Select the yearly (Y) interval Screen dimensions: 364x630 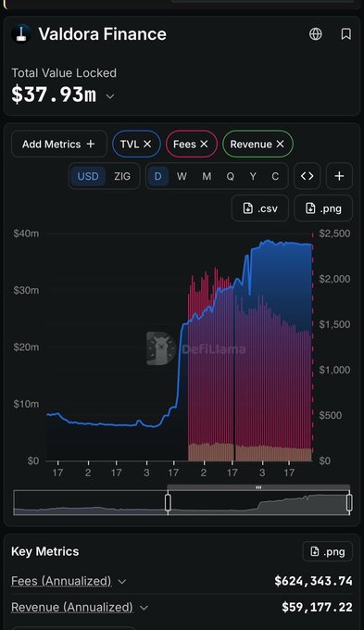click(x=253, y=176)
